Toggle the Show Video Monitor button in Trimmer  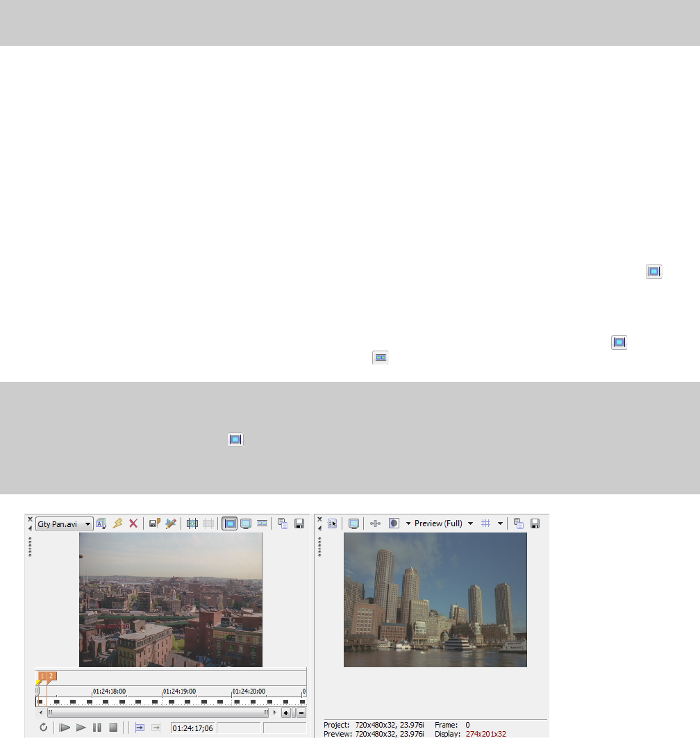pyautogui.click(x=229, y=523)
